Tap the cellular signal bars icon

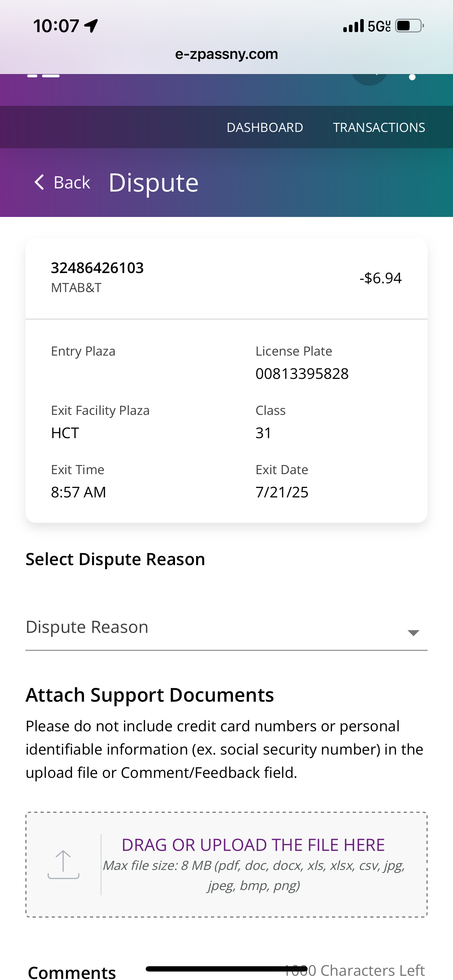pyautogui.click(x=354, y=26)
